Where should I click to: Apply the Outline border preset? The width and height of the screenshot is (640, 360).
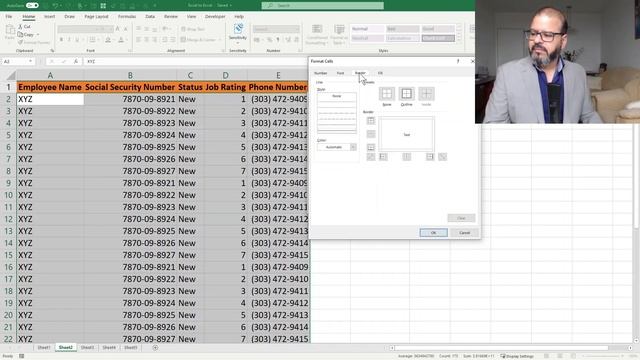coord(406,94)
